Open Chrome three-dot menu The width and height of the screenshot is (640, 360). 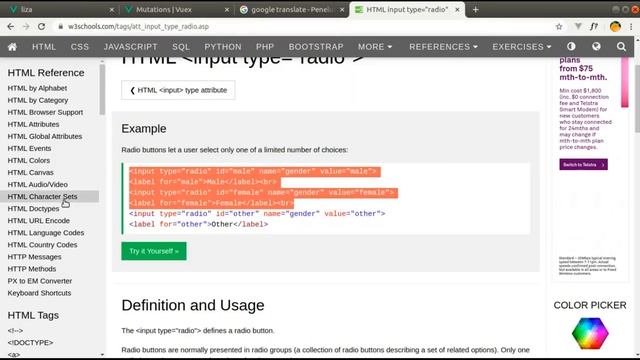coord(631,27)
